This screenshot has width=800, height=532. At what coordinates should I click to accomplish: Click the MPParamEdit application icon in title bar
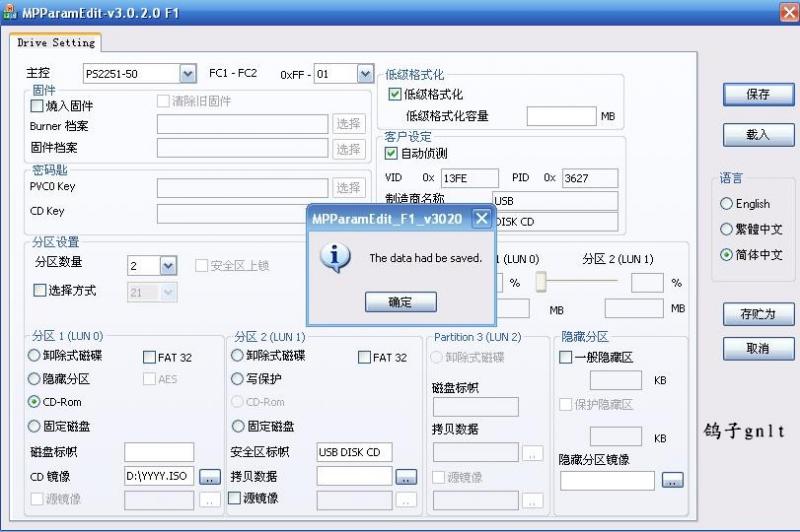click(x=10, y=12)
